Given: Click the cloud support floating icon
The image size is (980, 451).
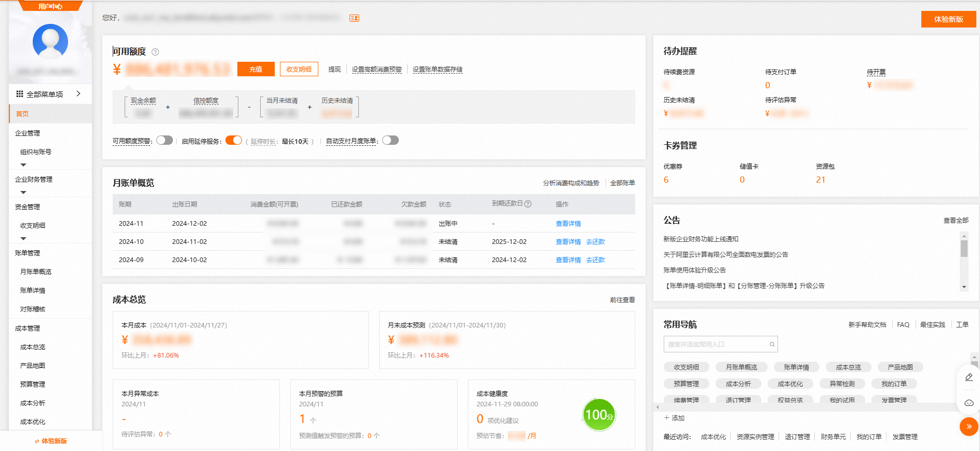Looking at the screenshot, I should [969, 403].
